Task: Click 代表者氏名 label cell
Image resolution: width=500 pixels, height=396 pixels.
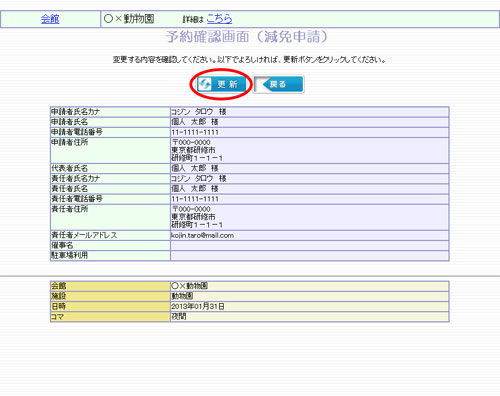Action: [110, 168]
